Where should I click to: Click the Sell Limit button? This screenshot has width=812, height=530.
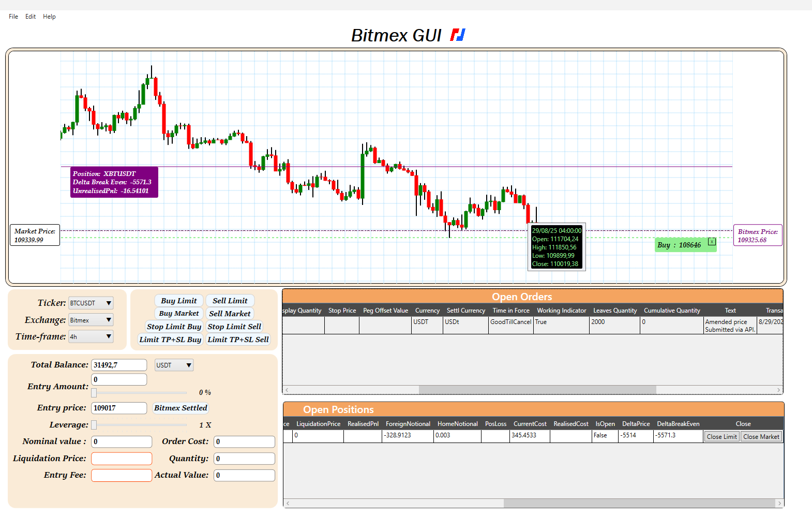[x=230, y=301]
